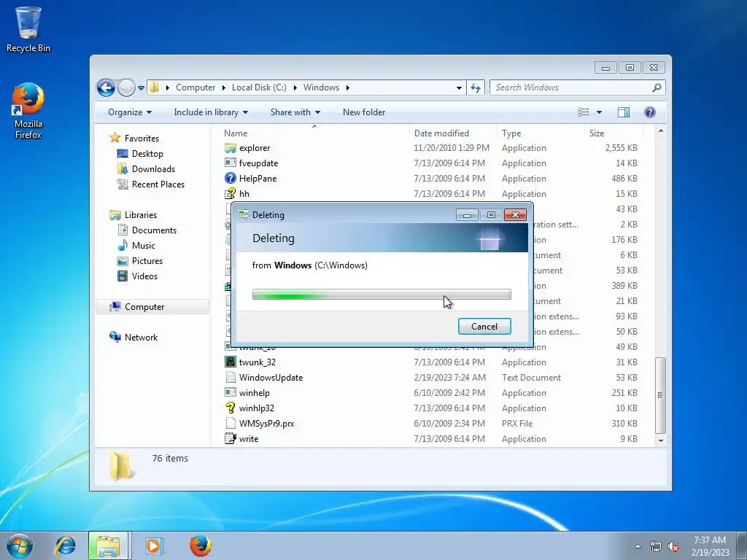The height and width of the screenshot is (560, 747).
Task: Select the write application icon
Action: 230,438
